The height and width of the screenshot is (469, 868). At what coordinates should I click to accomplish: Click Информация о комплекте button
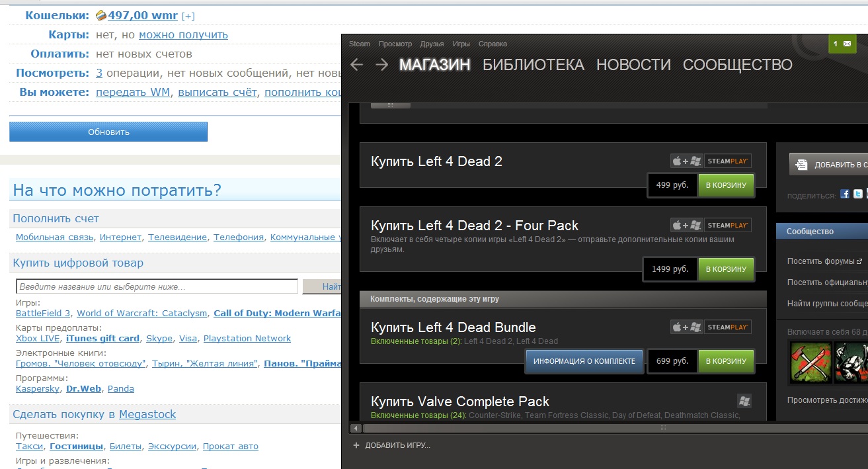[x=584, y=361]
